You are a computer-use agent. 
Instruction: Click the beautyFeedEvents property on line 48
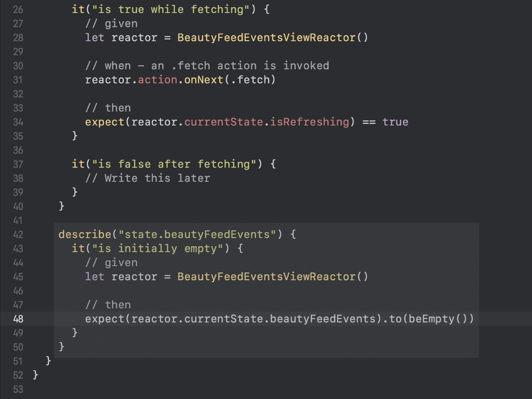[x=323, y=319]
